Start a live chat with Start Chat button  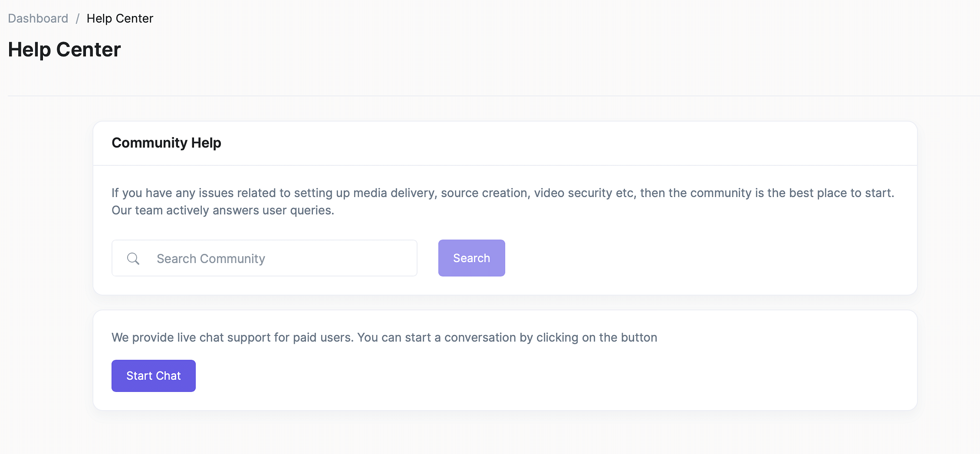coord(153,376)
